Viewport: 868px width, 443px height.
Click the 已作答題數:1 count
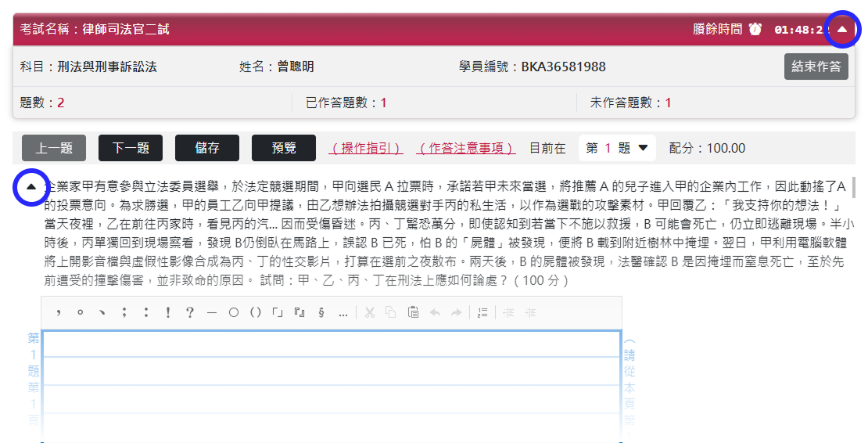pyautogui.click(x=346, y=103)
